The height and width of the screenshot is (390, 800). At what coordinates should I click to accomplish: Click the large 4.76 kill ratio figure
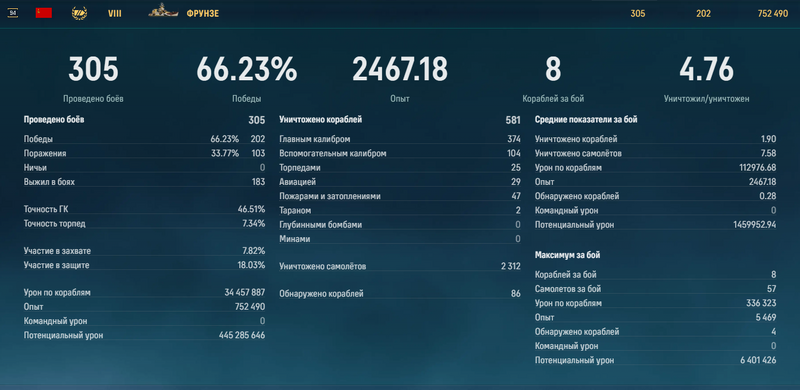pyautogui.click(x=707, y=69)
